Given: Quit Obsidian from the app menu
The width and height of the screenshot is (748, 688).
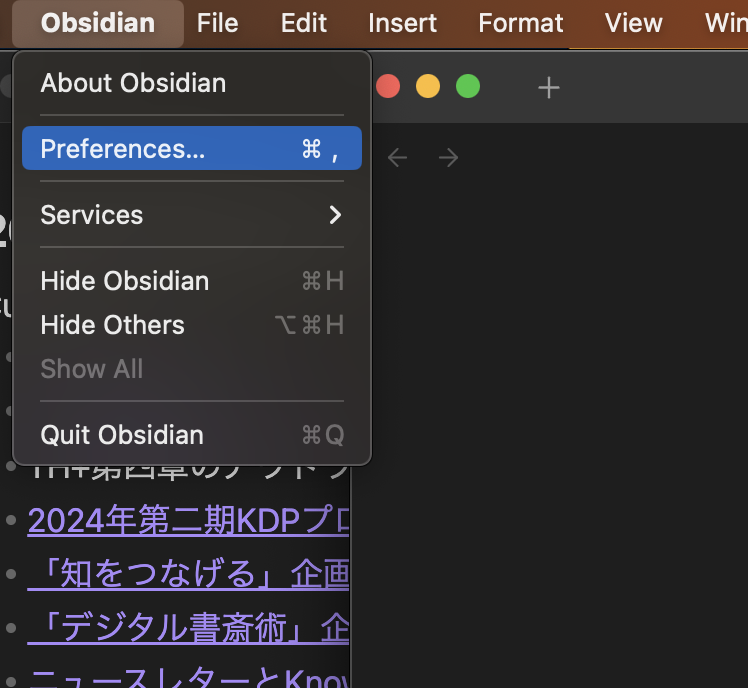Looking at the screenshot, I should click(122, 435).
